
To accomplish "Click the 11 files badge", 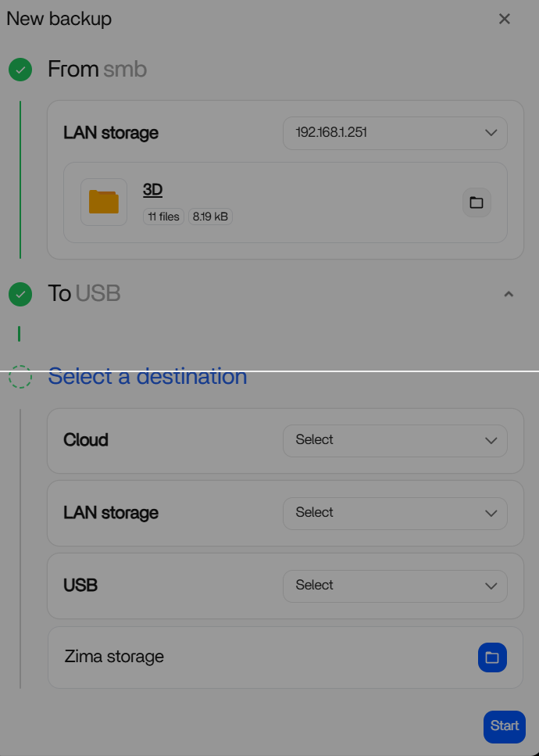I will [x=163, y=217].
